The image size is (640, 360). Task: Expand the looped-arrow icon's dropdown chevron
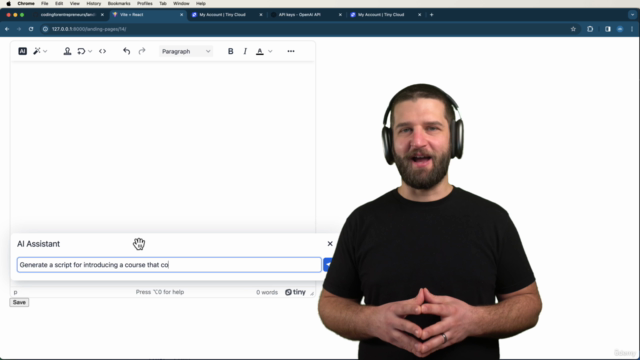[90, 51]
